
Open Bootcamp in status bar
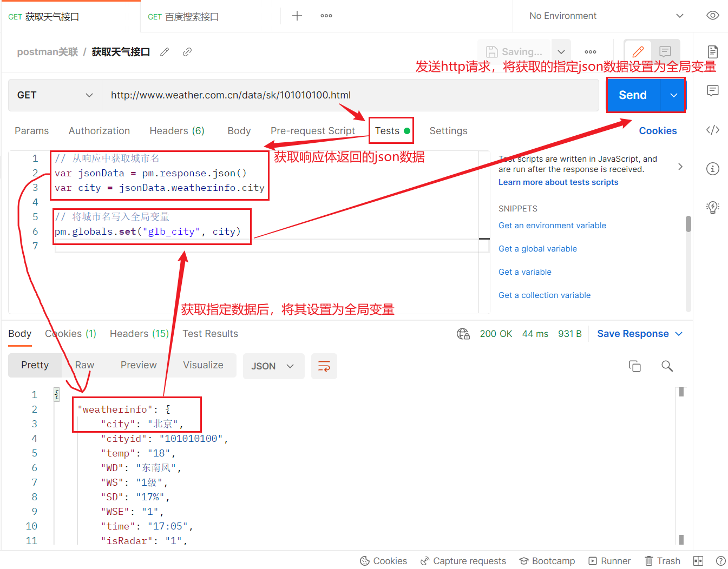547,561
